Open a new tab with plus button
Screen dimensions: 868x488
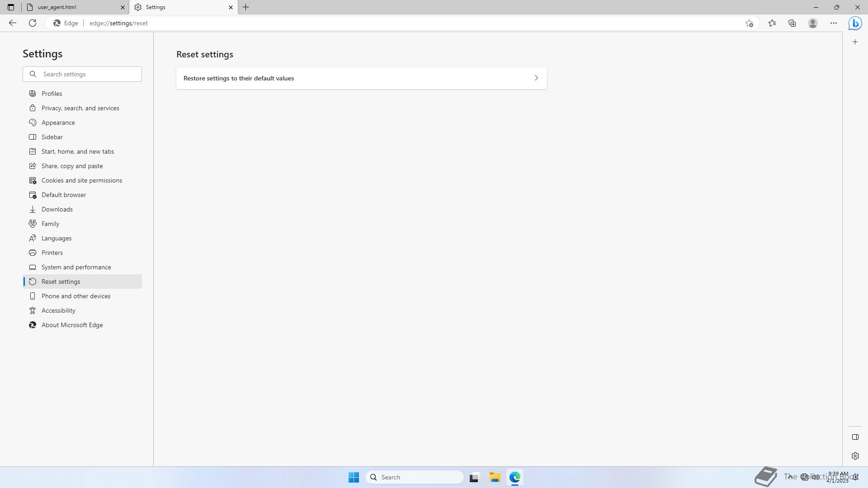pyautogui.click(x=246, y=7)
